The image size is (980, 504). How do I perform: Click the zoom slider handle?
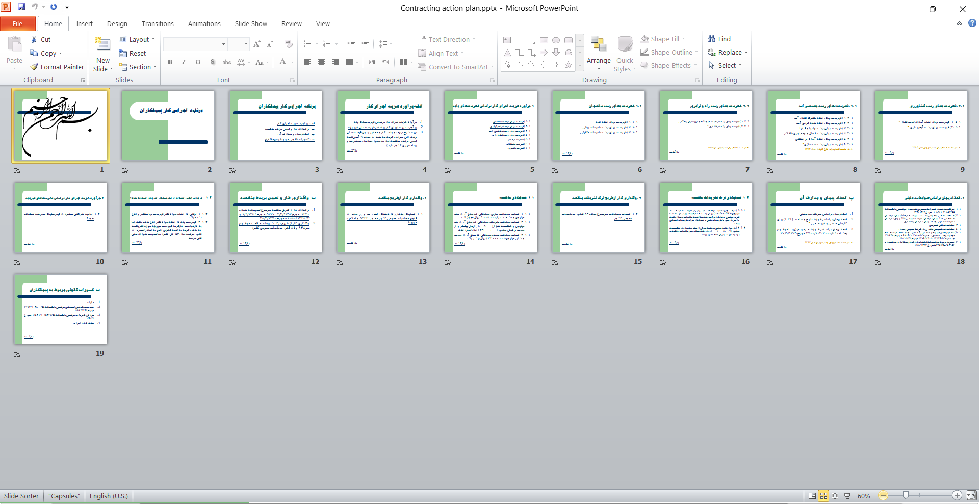pyautogui.click(x=906, y=495)
